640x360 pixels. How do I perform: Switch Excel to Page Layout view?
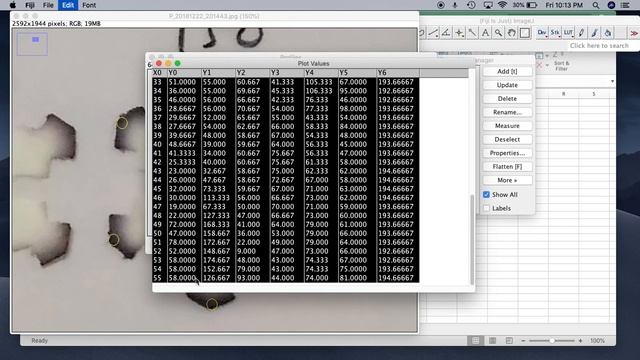click(493, 340)
